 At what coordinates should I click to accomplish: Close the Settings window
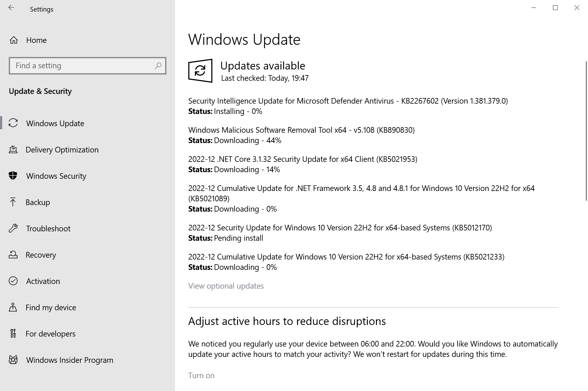tap(577, 8)
